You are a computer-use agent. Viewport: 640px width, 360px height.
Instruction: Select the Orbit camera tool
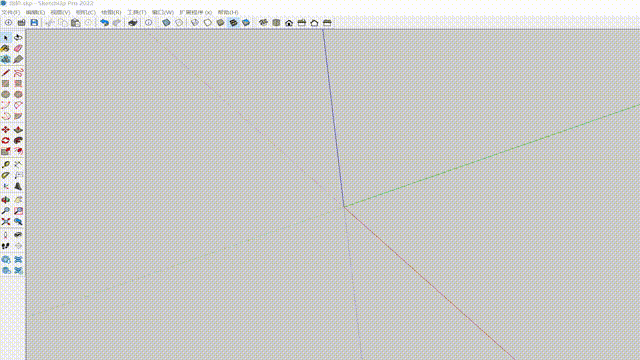[x=6, y=200]
